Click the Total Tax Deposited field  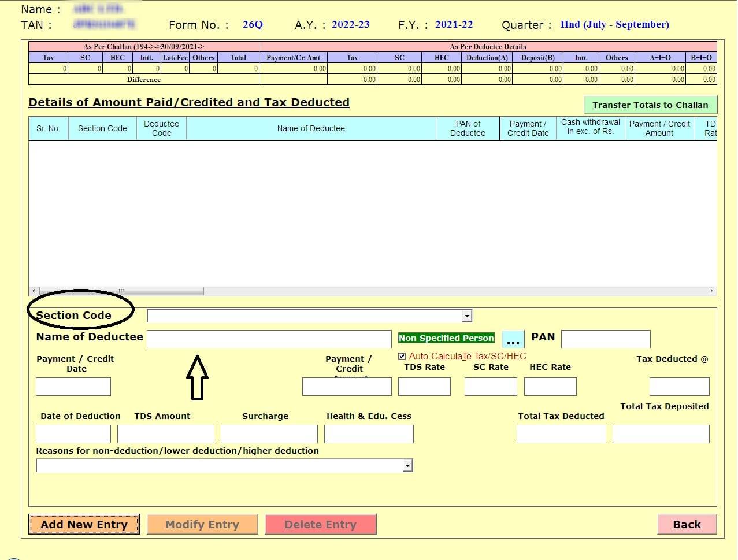pos(661,434)
